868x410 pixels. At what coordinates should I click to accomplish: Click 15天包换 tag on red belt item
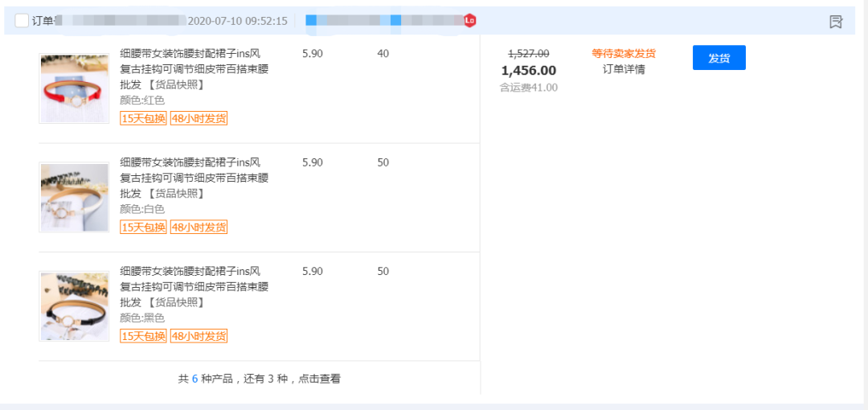tap(143, 118)
